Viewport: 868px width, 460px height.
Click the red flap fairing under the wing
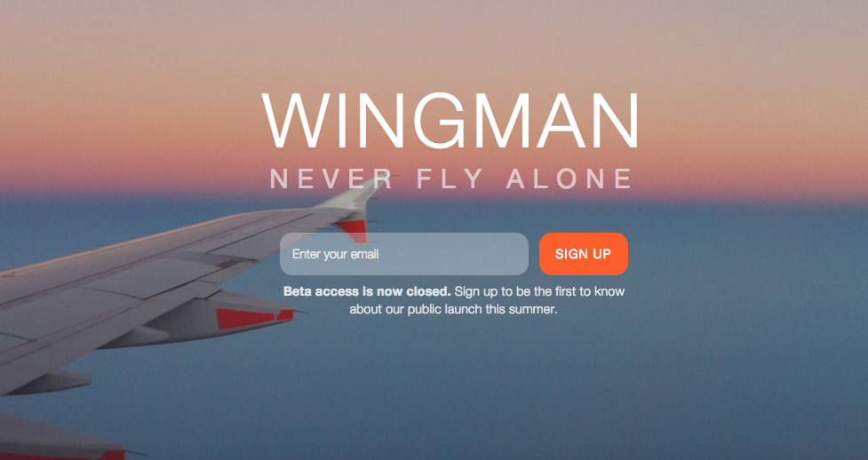pos(253,318)
